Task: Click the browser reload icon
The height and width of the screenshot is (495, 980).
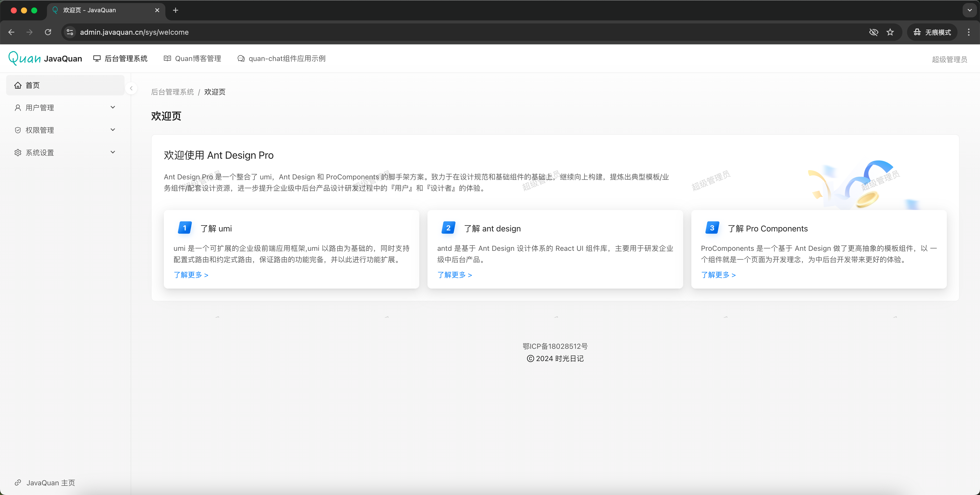Action: (x=48, y=32)
